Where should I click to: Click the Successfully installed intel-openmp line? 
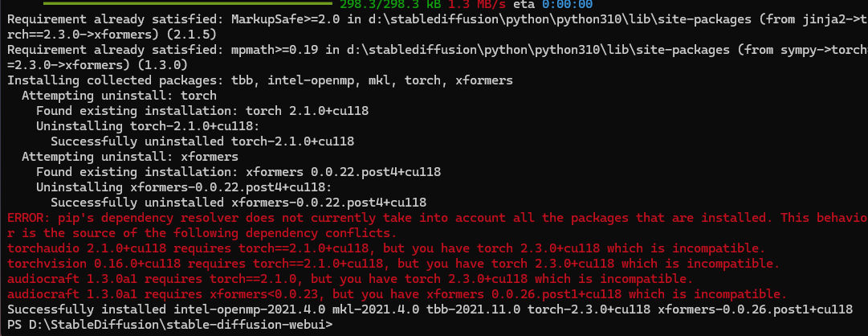pyautogui.click(x=430, y=309)
